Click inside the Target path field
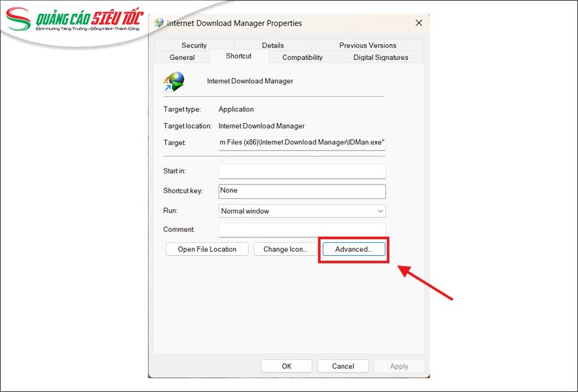Viewport: 578px width, 392px height. pos(301,142)
